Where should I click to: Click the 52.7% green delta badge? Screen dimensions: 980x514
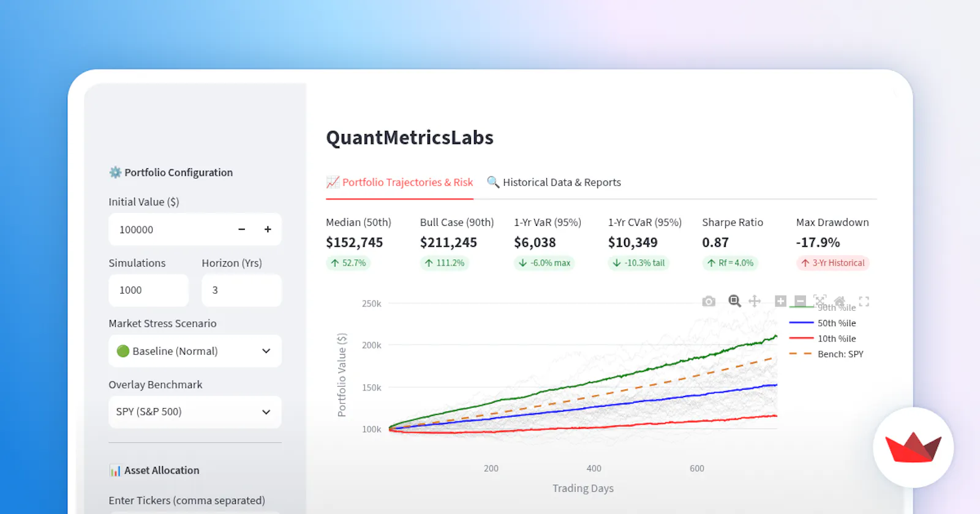pyautogui.click(x=349, y=263)
